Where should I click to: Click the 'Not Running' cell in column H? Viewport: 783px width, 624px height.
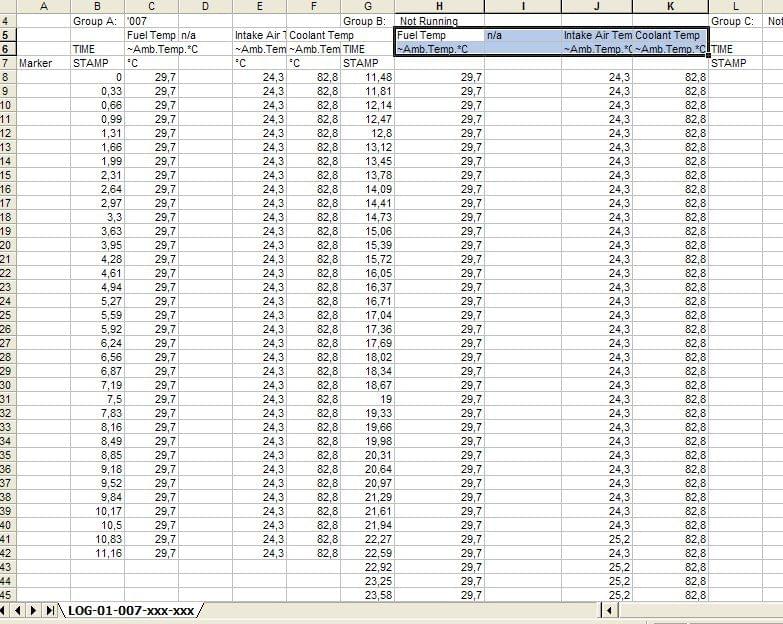[x=439, y=21]
